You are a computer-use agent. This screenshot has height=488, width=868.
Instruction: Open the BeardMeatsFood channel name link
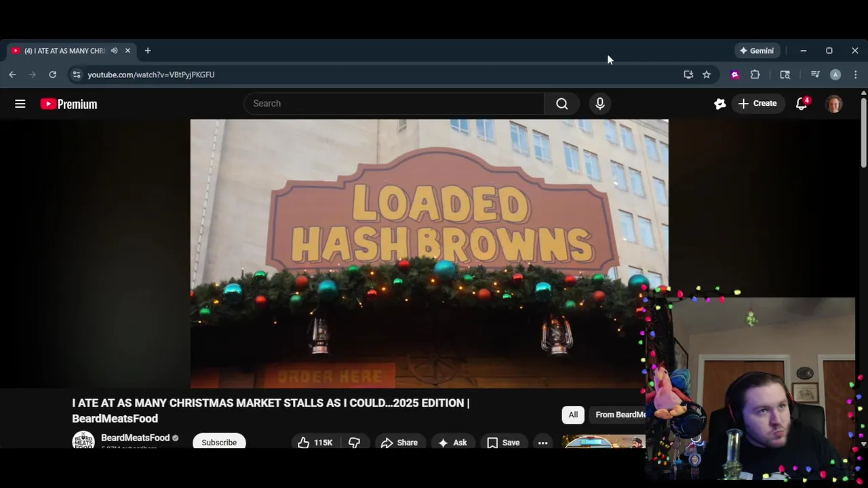pos(135,438)
